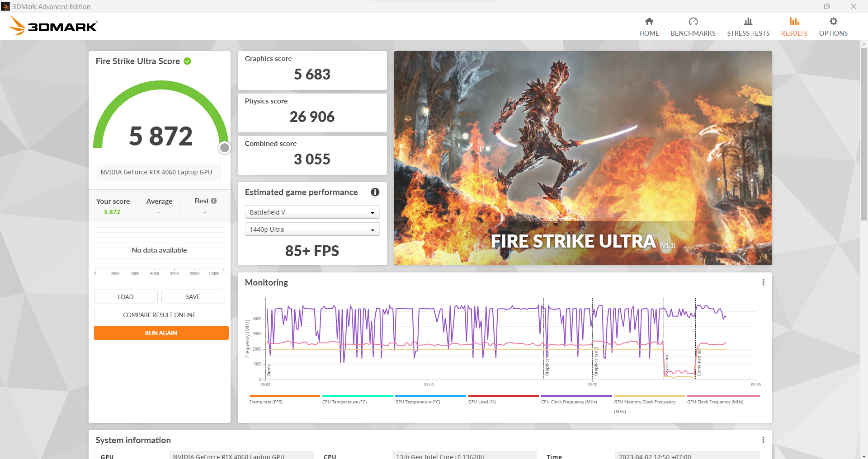Expand the Battlefield V game dropdown

point(312,212)
